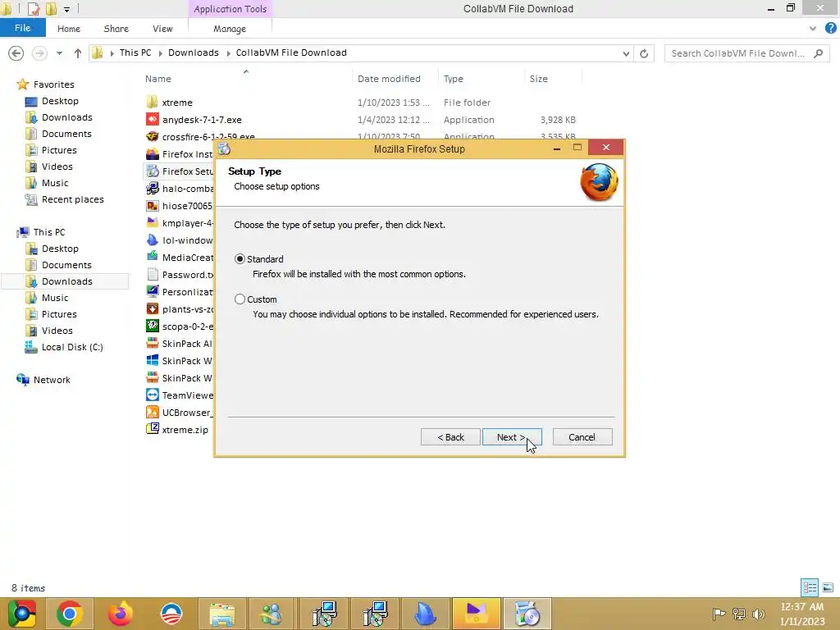840x630 pixels.
Task: Click Downloads in the address breadcrumb
Action: pyautogui.click(x=194, y=52)
